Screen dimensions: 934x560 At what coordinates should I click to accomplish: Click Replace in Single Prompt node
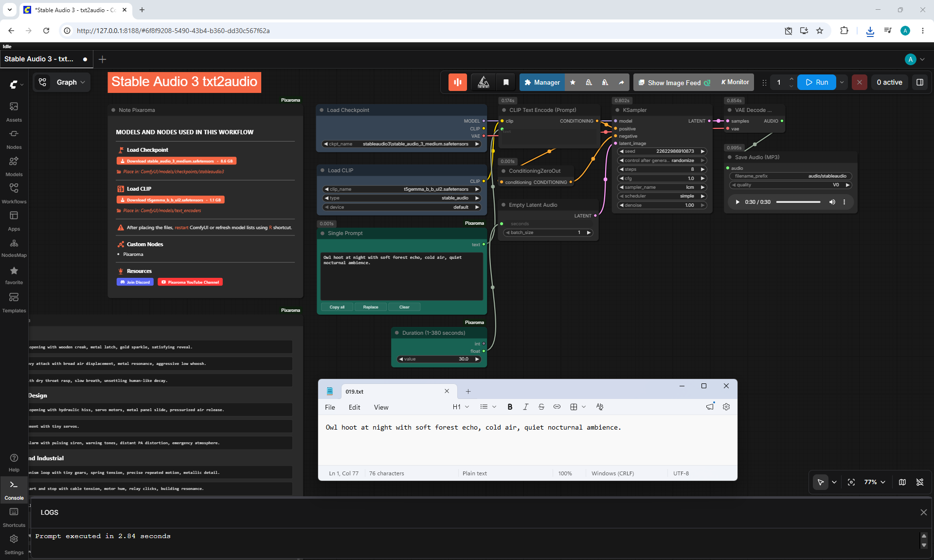370,307
